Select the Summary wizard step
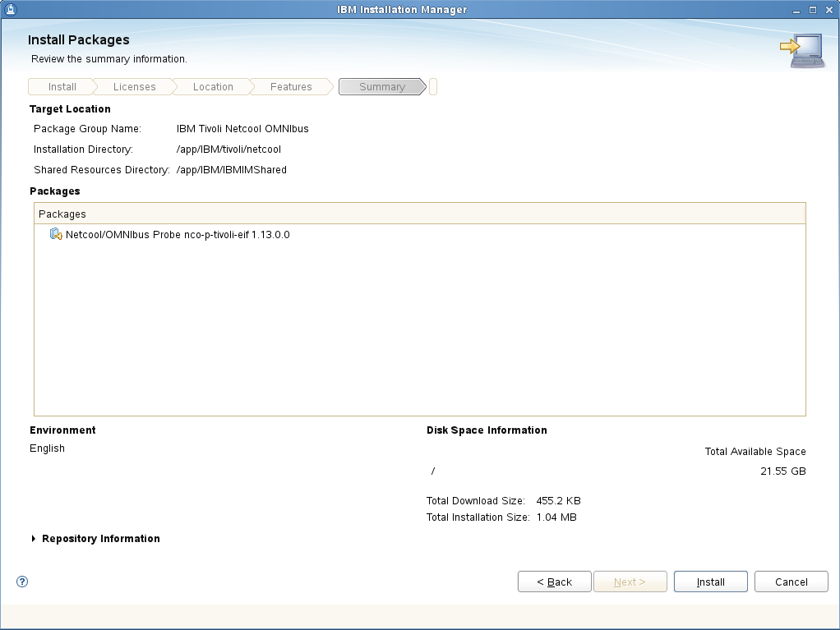The width and height of the screenshot is (840, 630). (382, 87)
